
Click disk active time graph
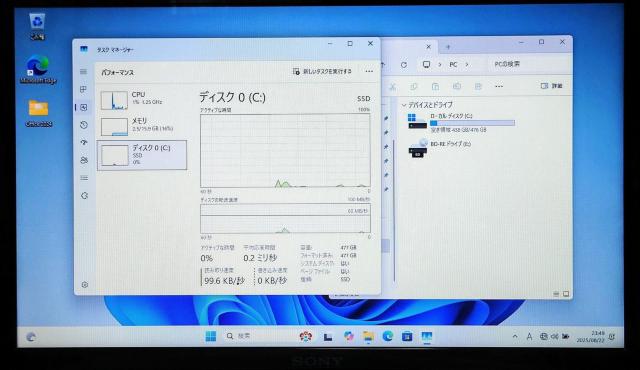pyautogui.click(x=285, y=151)
